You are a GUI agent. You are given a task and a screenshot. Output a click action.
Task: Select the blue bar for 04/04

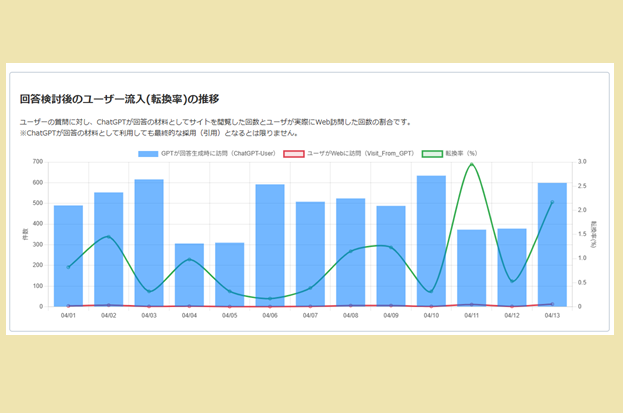(189, 275)
